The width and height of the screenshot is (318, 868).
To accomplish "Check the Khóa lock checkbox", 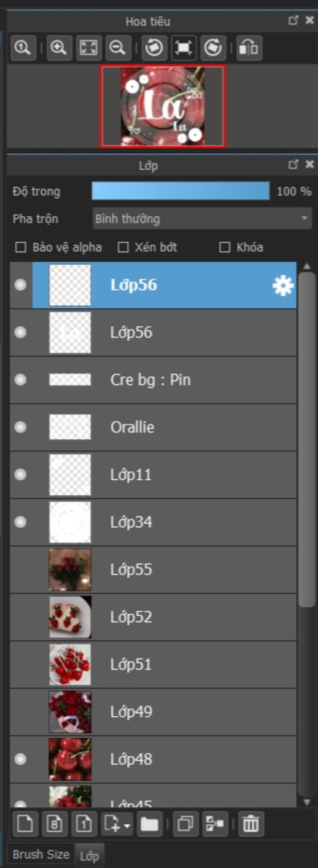I will 225,247.
